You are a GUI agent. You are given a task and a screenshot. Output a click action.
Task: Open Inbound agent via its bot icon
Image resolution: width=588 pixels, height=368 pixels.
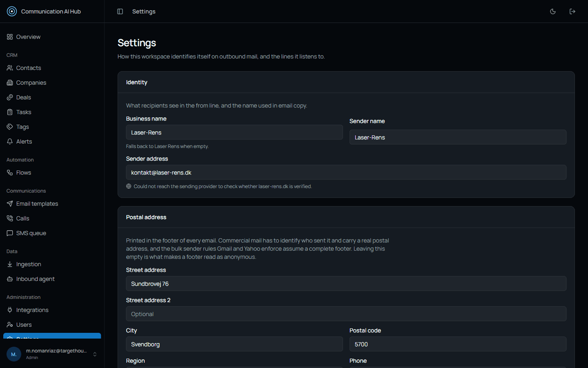[10, 279]
